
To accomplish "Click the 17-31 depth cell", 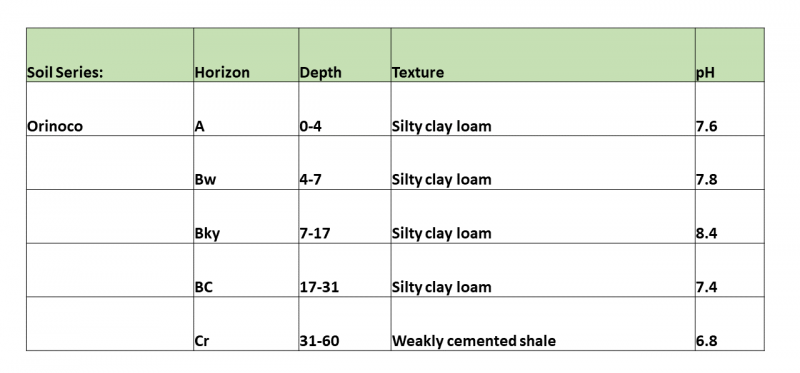I will pos(344,270).
